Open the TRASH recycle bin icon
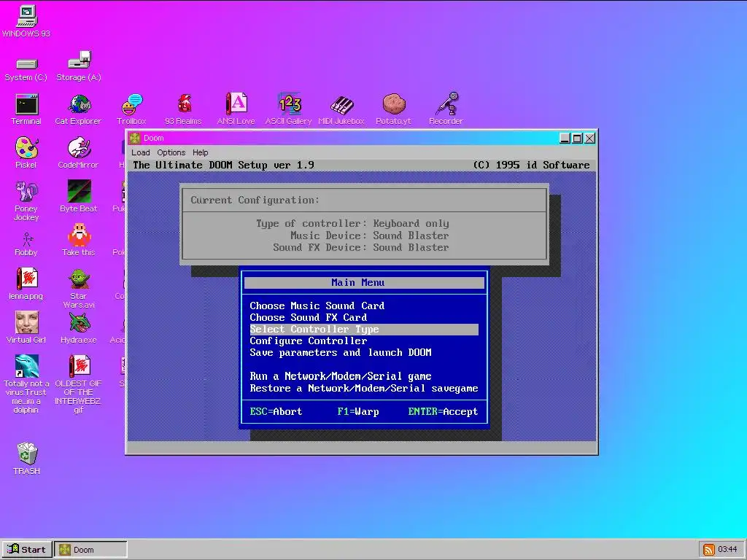747x560 pixels. click(27, 459)
